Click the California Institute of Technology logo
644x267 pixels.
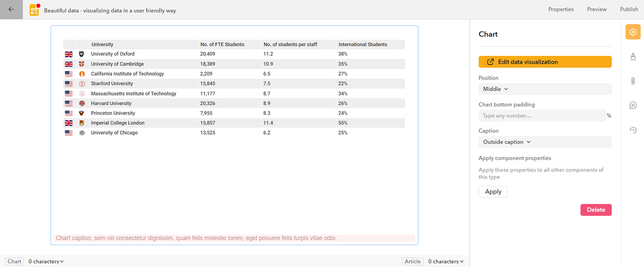point(82,74)
